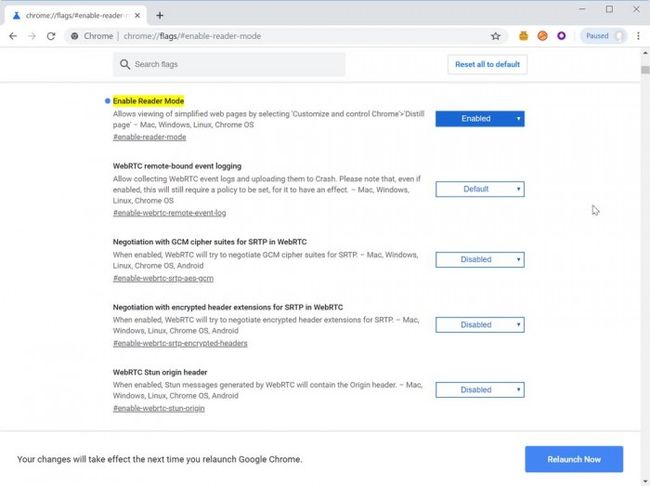Open a new tab with plus button
Image resolution: width=650 pixels, height=486 pixels.
(x=160, y=16)
